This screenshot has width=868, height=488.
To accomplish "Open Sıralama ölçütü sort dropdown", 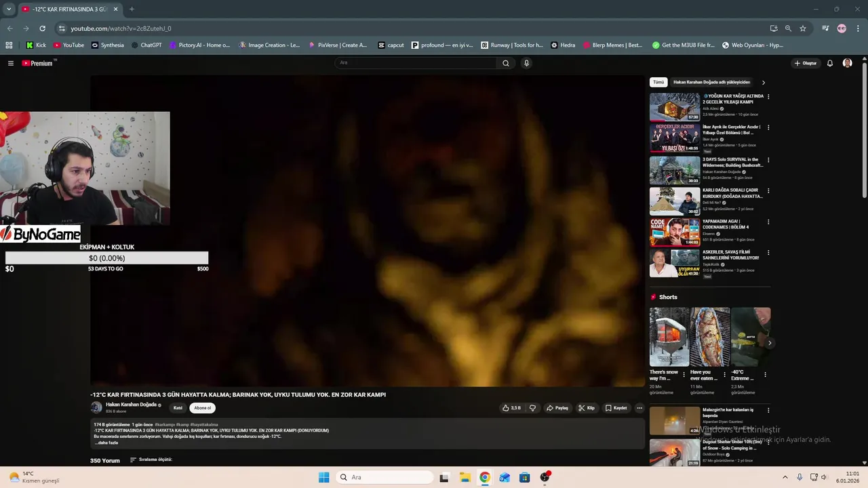I will coord(151,460).
